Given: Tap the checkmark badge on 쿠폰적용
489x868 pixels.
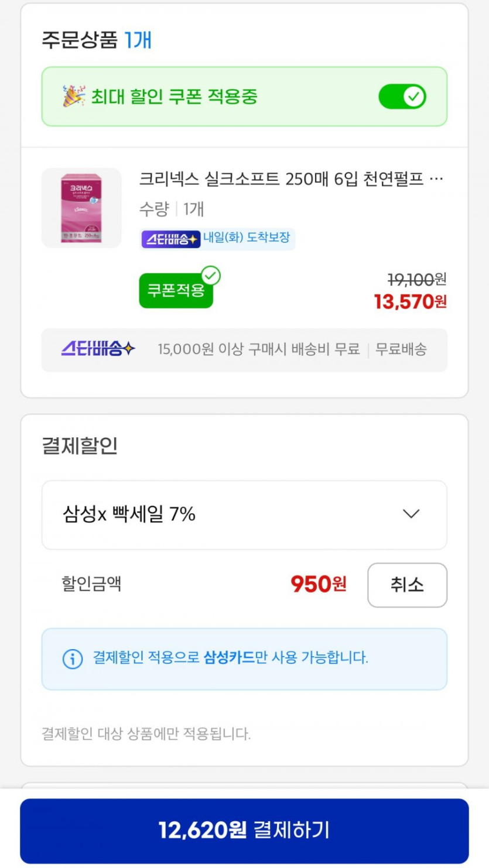Looking at the screenshot, I should click(x=210, y=276).
